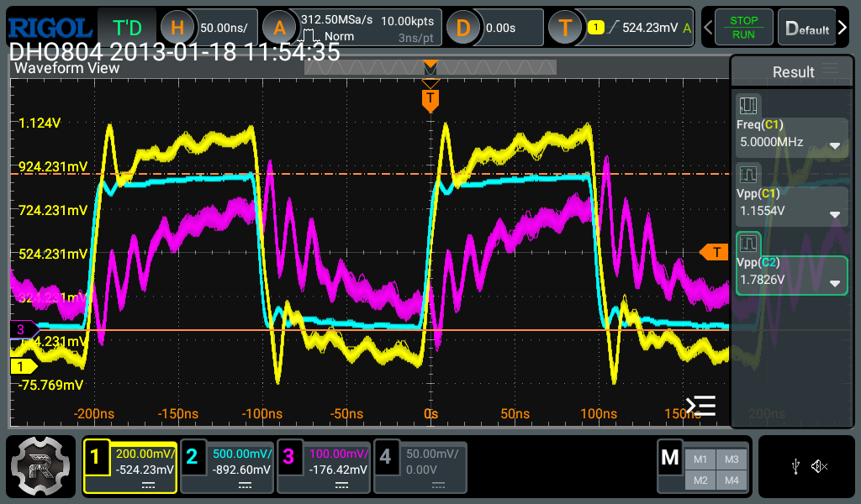861x504 pixels.
Task: Open the list menu icon on waveform
Action: [x=700, y=406]
